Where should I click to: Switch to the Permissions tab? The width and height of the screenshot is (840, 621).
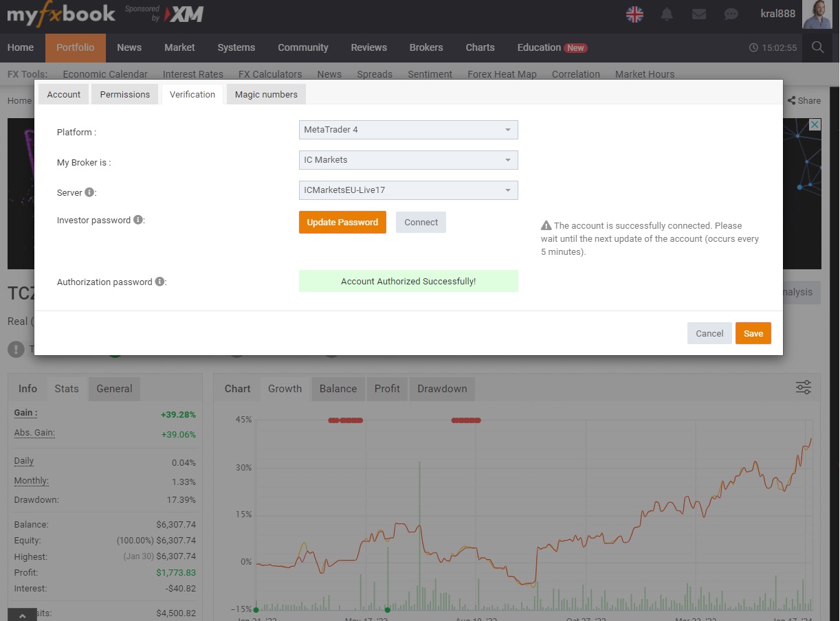click(x=125, y=94)
